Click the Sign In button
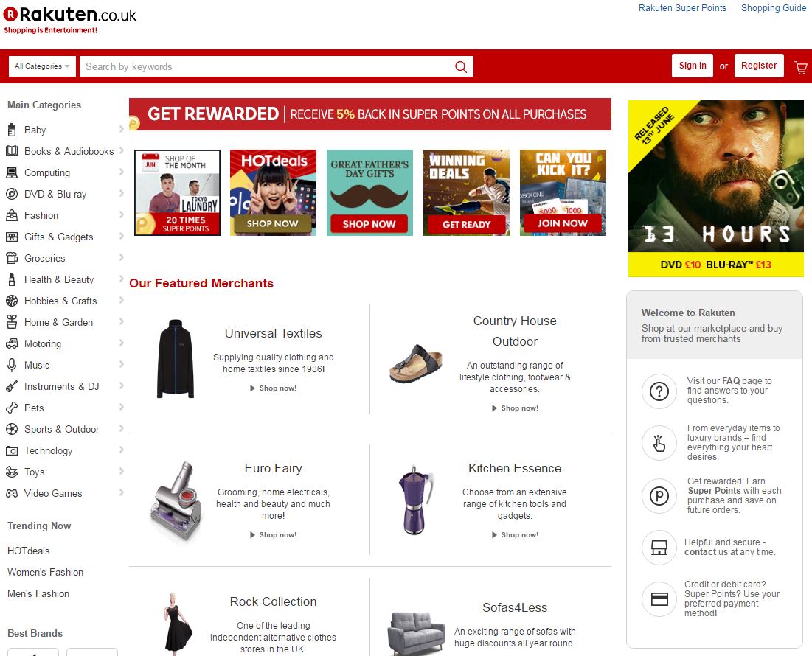Image resolution: width=812 pixels, height=656 pixels. [x=693, y=66]
